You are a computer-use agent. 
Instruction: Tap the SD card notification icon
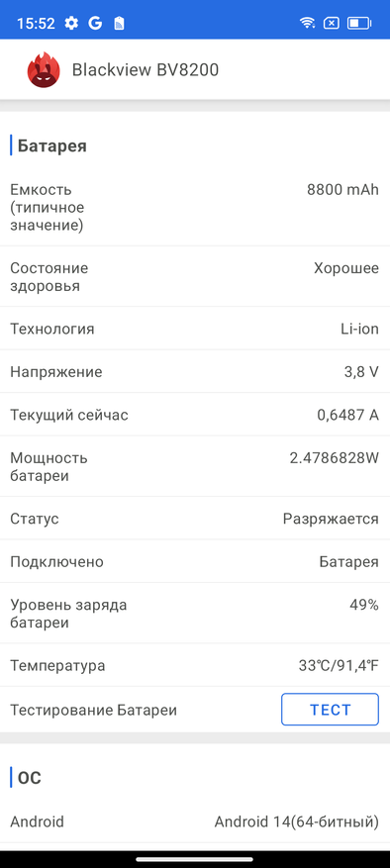coord(119,23)
